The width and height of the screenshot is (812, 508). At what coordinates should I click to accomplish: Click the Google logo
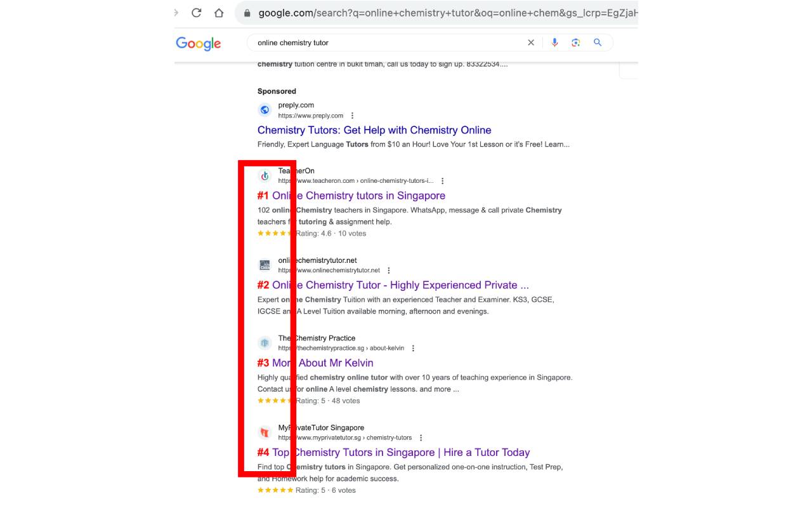(198, 43)
